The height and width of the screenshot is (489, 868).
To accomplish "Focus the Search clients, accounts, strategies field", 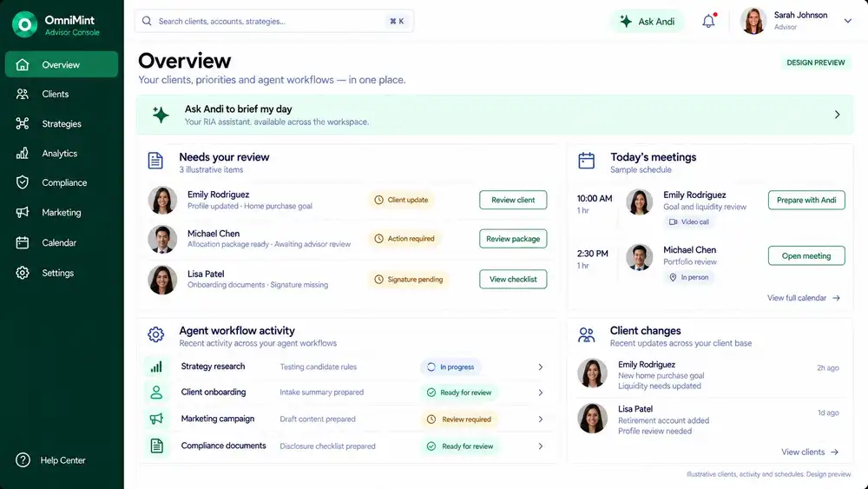I will 274,21.
